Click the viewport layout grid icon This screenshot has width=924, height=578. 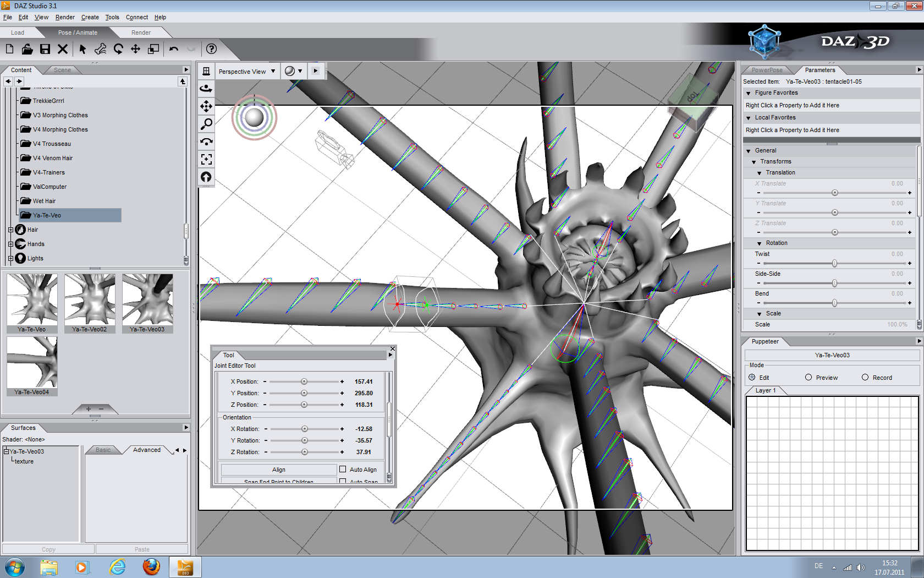[x=206, y=71]
